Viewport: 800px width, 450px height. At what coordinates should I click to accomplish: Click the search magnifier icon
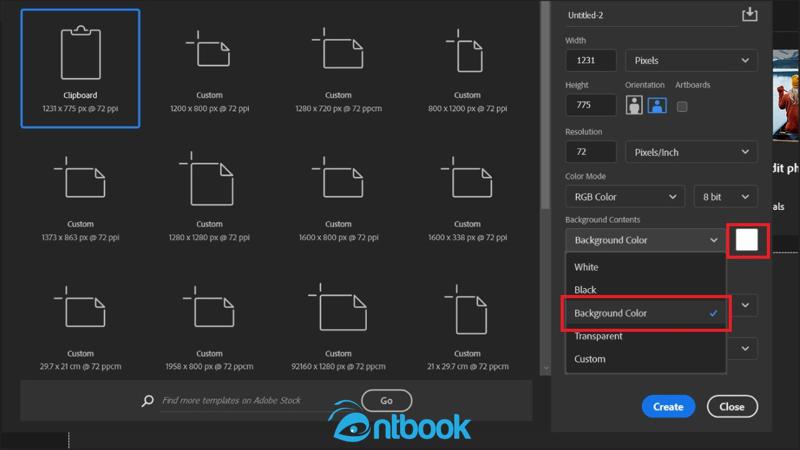pos(147,401)
